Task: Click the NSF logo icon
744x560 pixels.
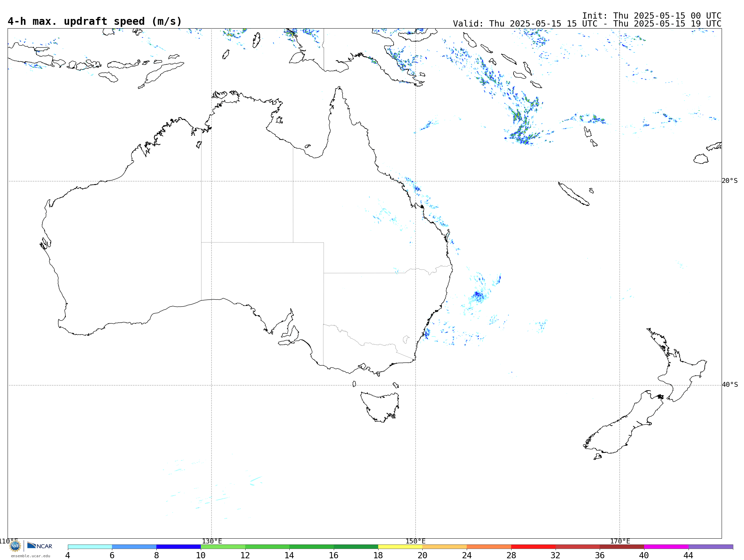Action: [x=15, y=546]
